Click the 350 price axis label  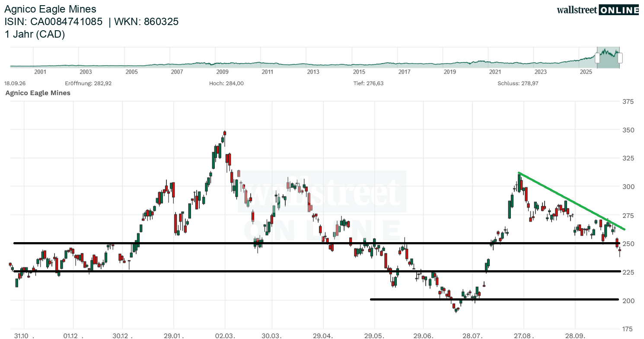(629, 130)
